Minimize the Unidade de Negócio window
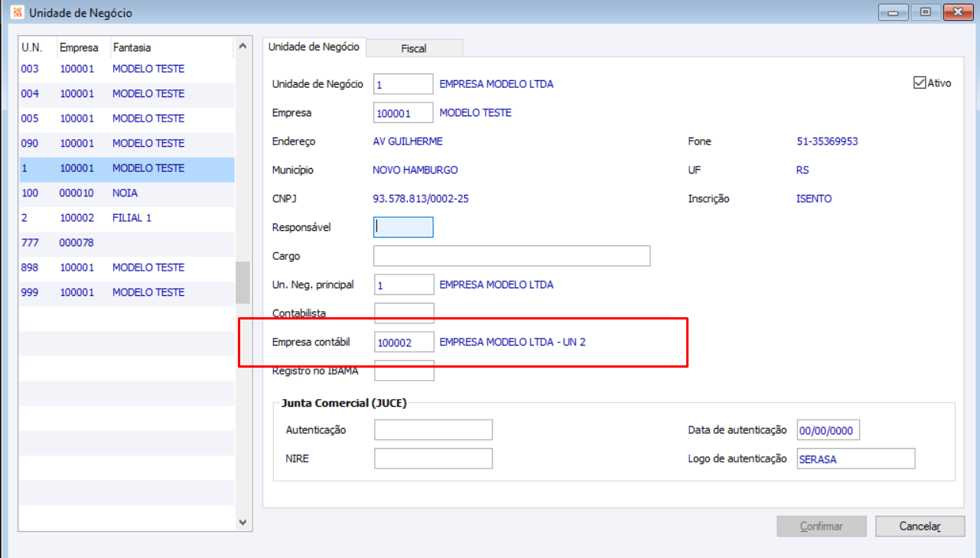The height and width of the screenshot is (558, 980). click(x=893, y=12)
